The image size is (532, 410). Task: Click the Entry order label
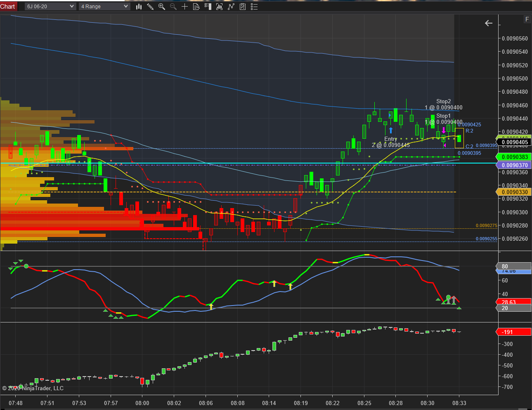pos(390,139)
